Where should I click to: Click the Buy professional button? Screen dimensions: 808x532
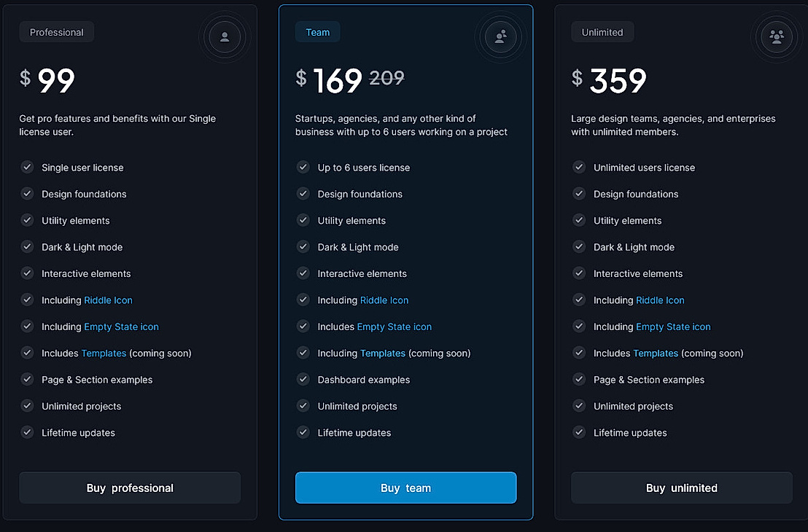(x=129, y=488)
